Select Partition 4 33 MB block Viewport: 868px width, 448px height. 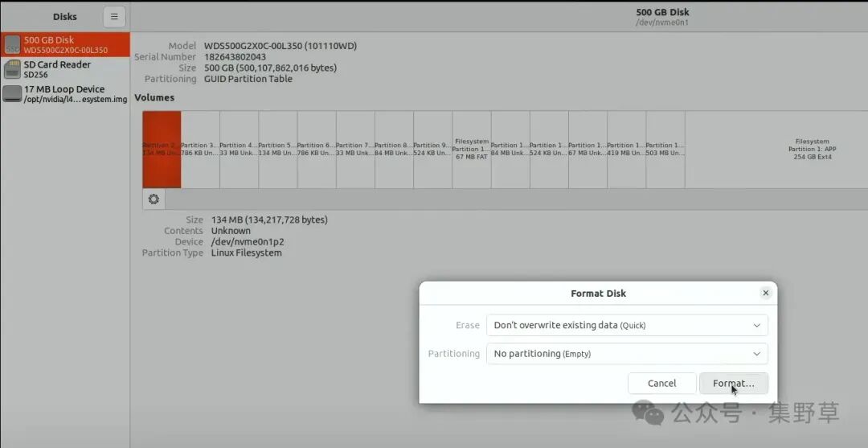point(240,150)
